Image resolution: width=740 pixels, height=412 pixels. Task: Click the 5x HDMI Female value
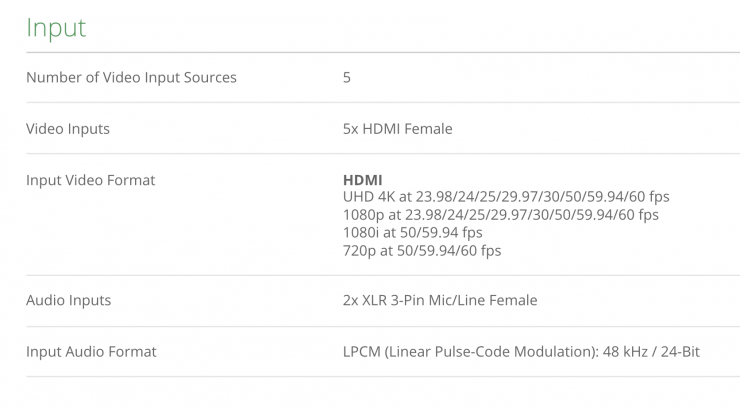[x=397, y=129]
